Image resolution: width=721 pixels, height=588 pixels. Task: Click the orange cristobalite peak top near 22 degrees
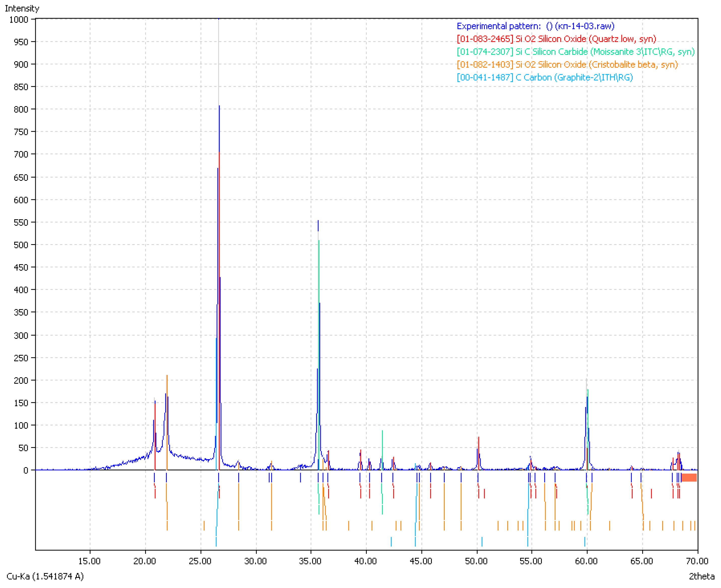pyautogui.click(x=167, y=376)
